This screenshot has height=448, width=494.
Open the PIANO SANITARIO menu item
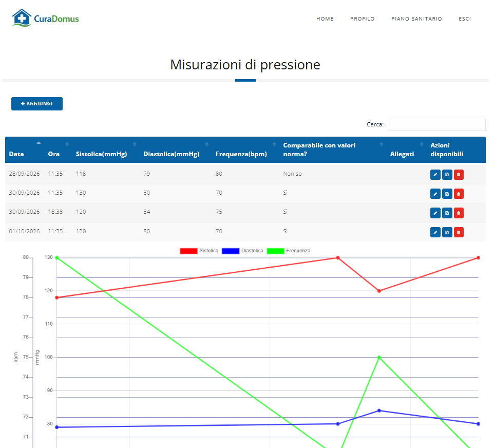click(x=416, y=19)
